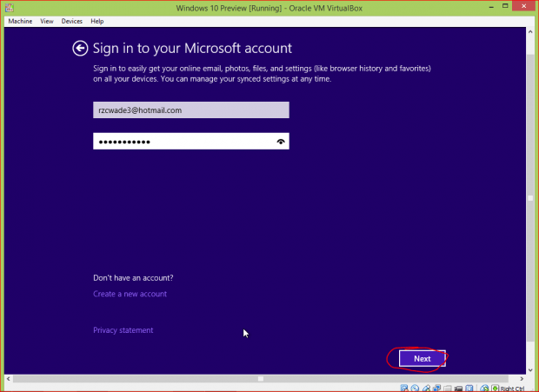The width and height of the screenshot is (539, 392).
Task: Click the optical disc status bar icon
Action: tap(415, 389)
